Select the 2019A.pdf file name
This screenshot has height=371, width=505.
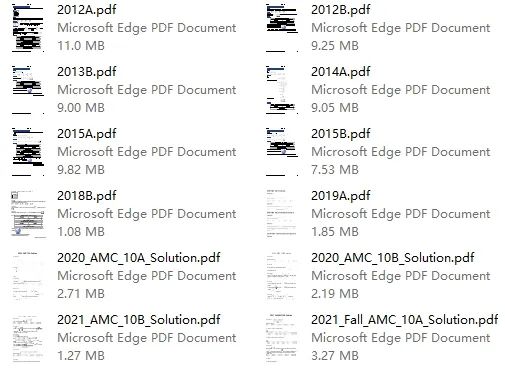(x=341, y=196)
